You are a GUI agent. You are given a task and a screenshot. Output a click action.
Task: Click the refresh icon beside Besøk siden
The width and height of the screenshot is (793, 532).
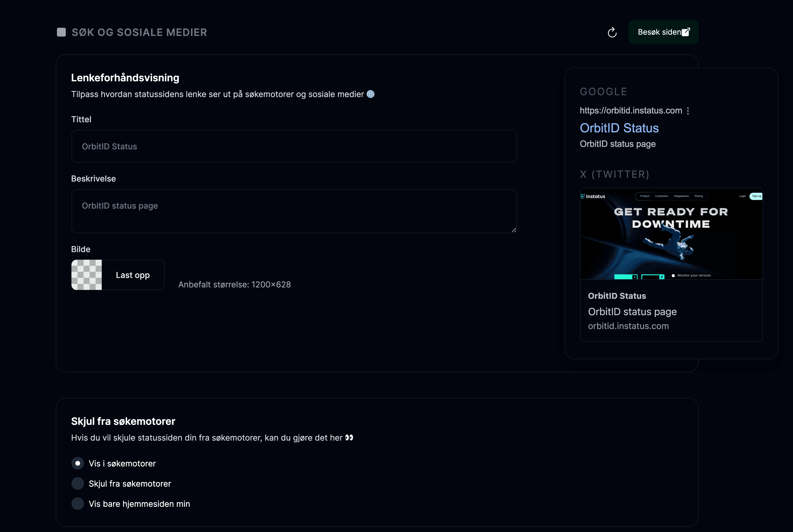(x=612, y=32)
